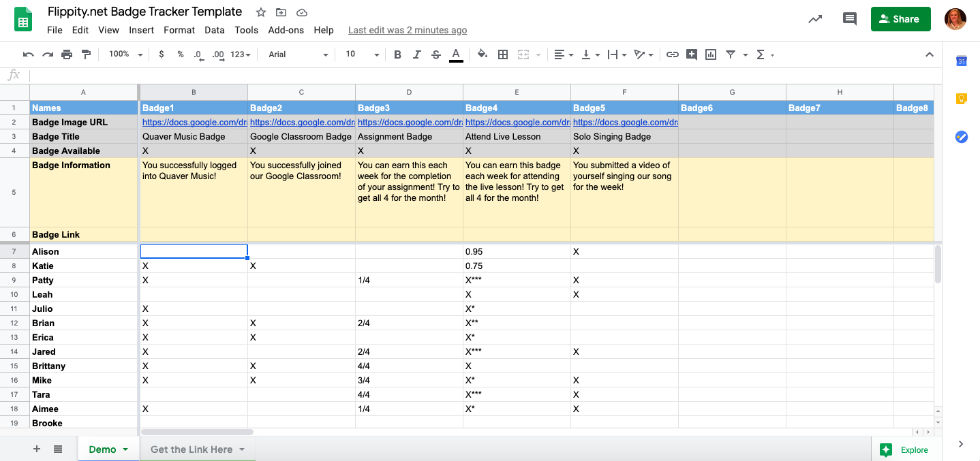
Task: Toggle italic text formatting
Action: click(x=417, y=54)
